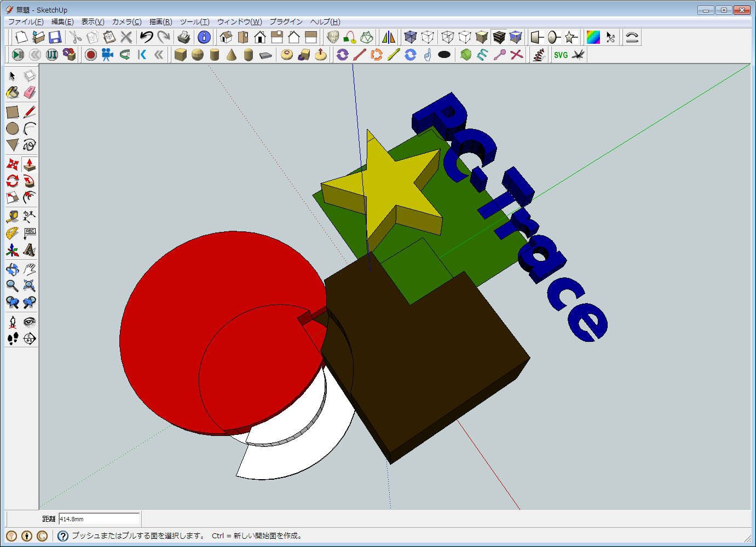756x547 pixels.
Task: Choose the Rectangle drawing tool
Action: (13, 112)
